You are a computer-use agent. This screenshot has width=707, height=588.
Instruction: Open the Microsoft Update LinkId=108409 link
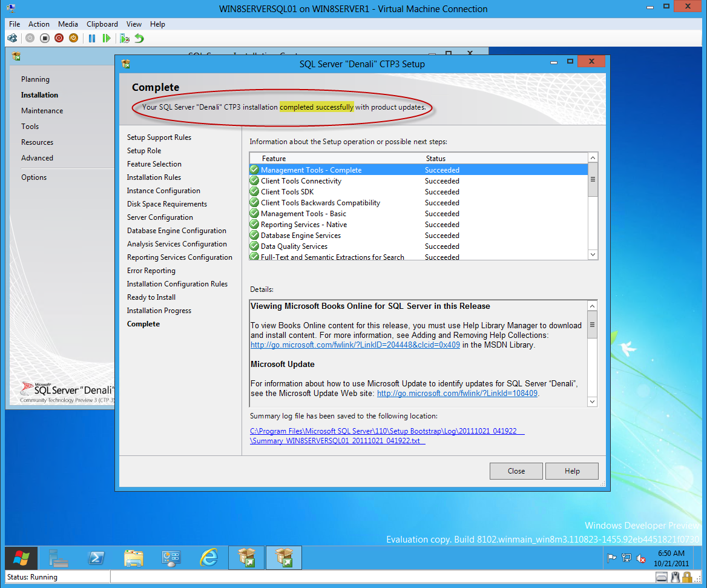tap(457, 393)
